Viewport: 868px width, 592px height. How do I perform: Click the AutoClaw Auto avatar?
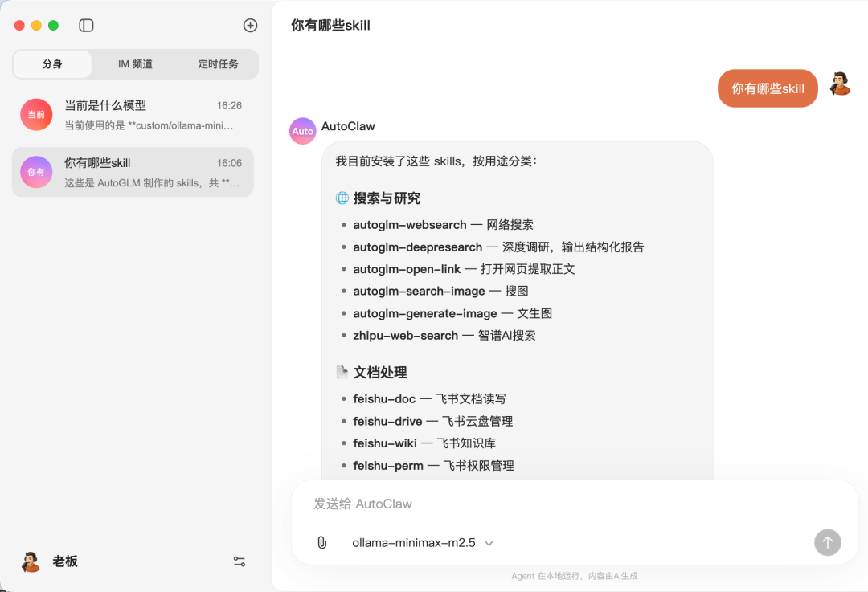(x=303, y=131)
